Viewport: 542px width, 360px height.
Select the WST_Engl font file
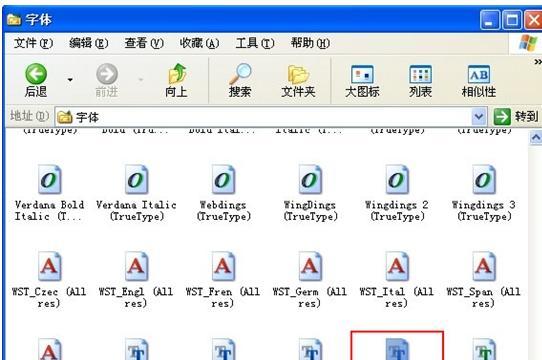pos(136,280)
